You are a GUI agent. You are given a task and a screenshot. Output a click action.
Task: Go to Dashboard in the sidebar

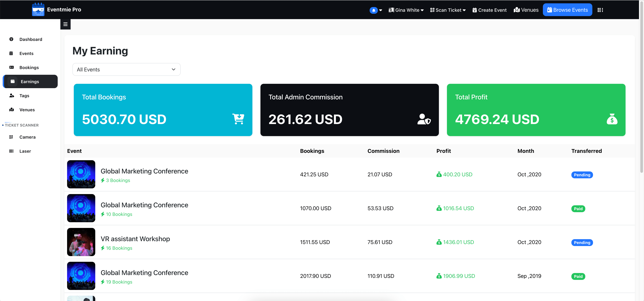click(x=31, y=39)
